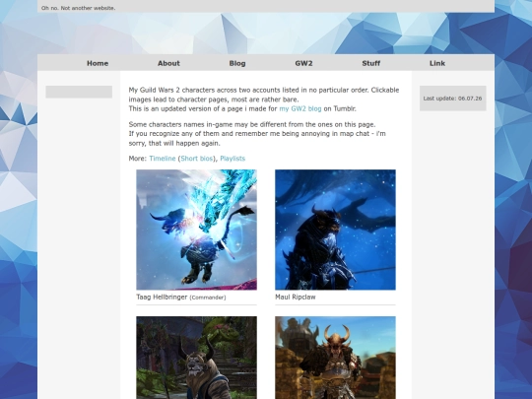Screen dimensions: 532x399
Task: Open the horned-helmet armored charr thumbnail
Action: (x=335, y=358)
